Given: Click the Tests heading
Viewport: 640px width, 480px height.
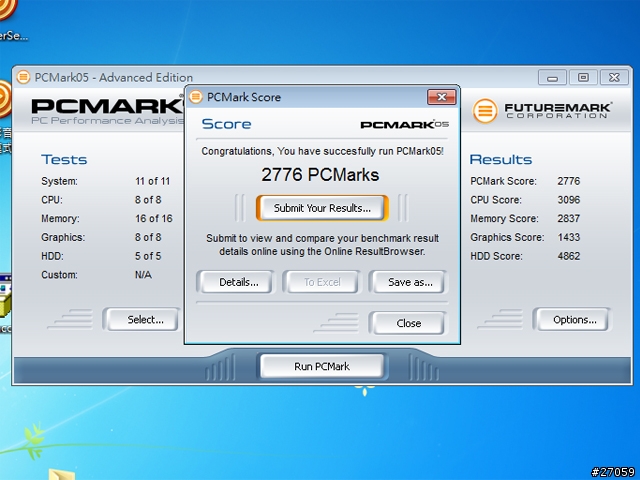Looking at the screenshot, I should pos(64,159).
